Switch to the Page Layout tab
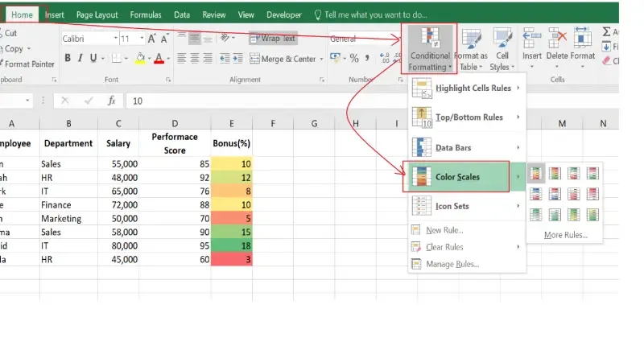644x350 pixels. [97, 14]
